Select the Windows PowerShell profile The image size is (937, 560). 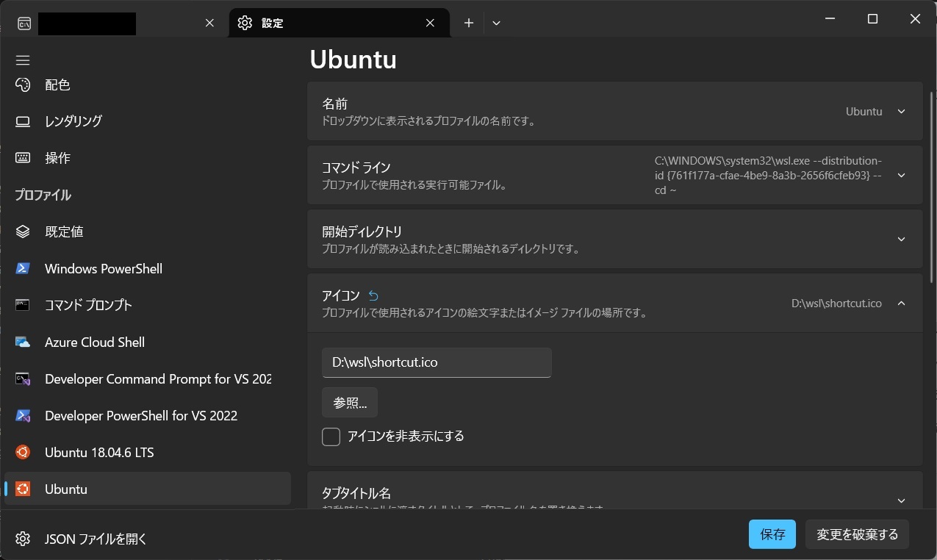pos(148,268)
